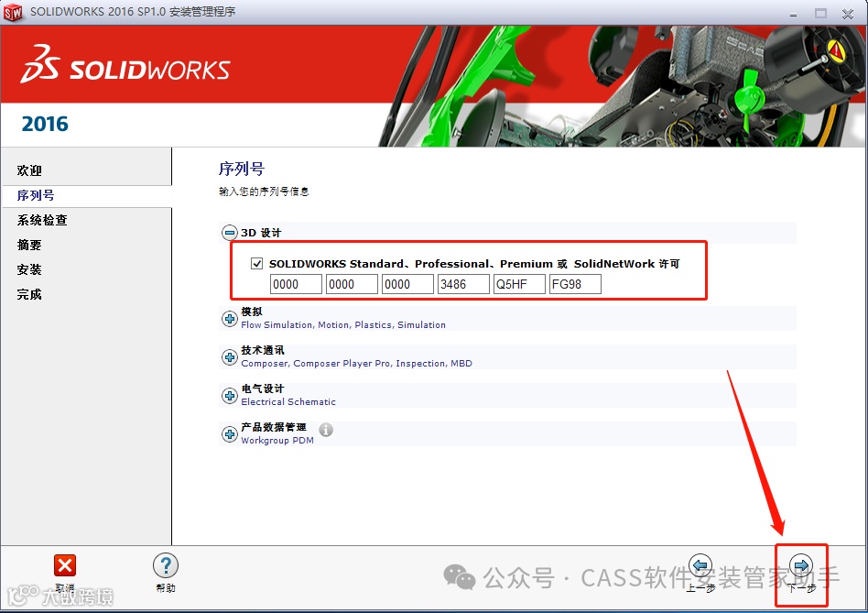Click the Flow Simulation, Motion, Plastics text

[343, 325]
